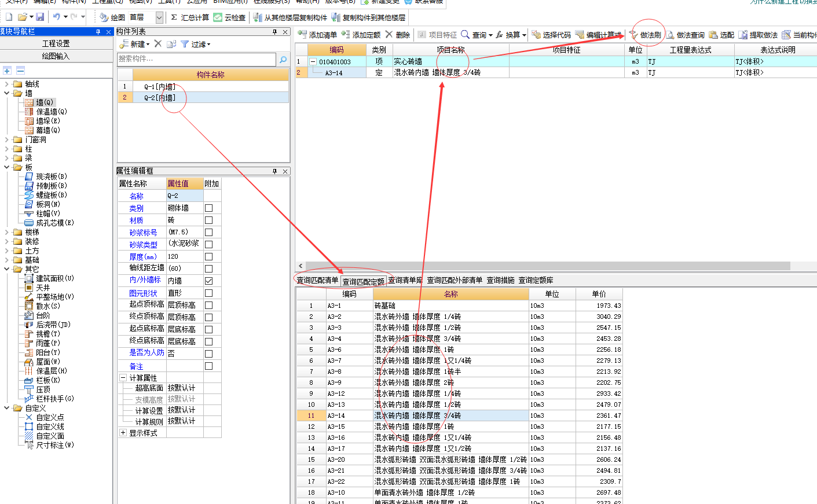The image size is (817, 504).
Task: Expand the 门窗洞 tree node
Action: [x=6, y=139]
